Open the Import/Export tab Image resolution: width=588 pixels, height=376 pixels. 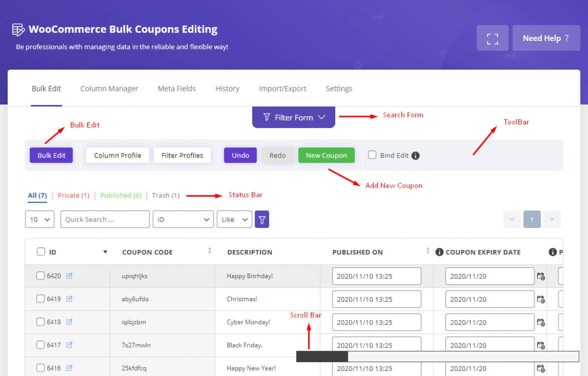(282, 88)
